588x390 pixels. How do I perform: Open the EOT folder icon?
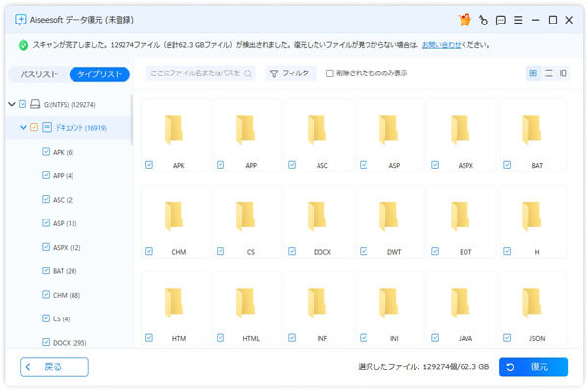click(461, 216)
